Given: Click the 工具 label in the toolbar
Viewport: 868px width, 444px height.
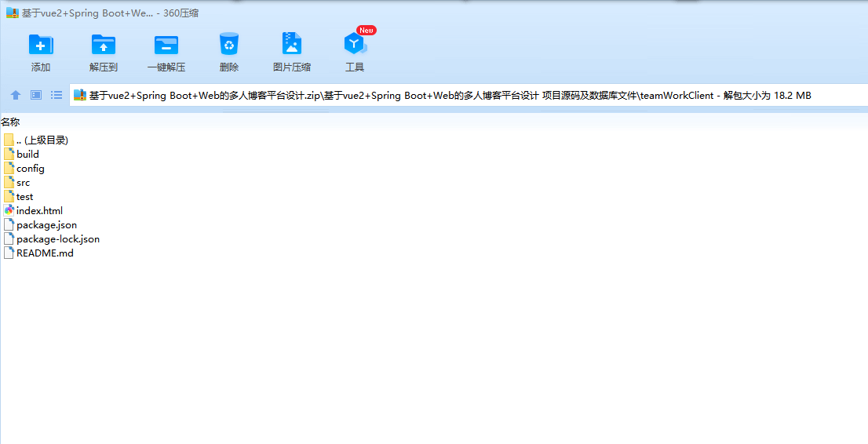Looking at the screenshot, I should coord(355,67).
